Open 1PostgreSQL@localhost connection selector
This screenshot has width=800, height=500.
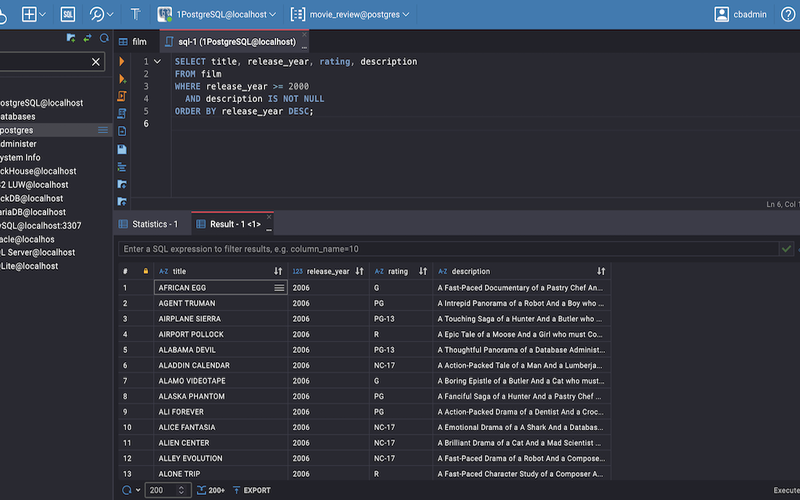(x=217, y=14)
